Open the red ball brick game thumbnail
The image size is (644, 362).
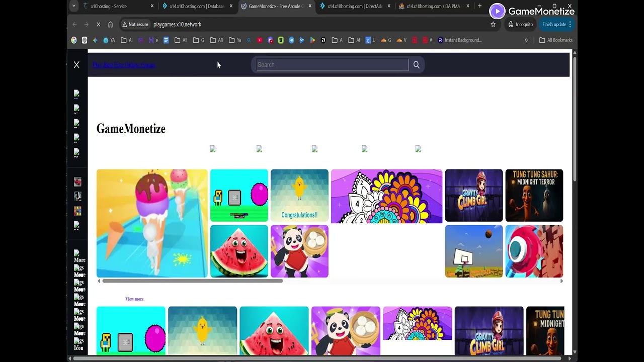pyautogui.click(x=534, y=251)
